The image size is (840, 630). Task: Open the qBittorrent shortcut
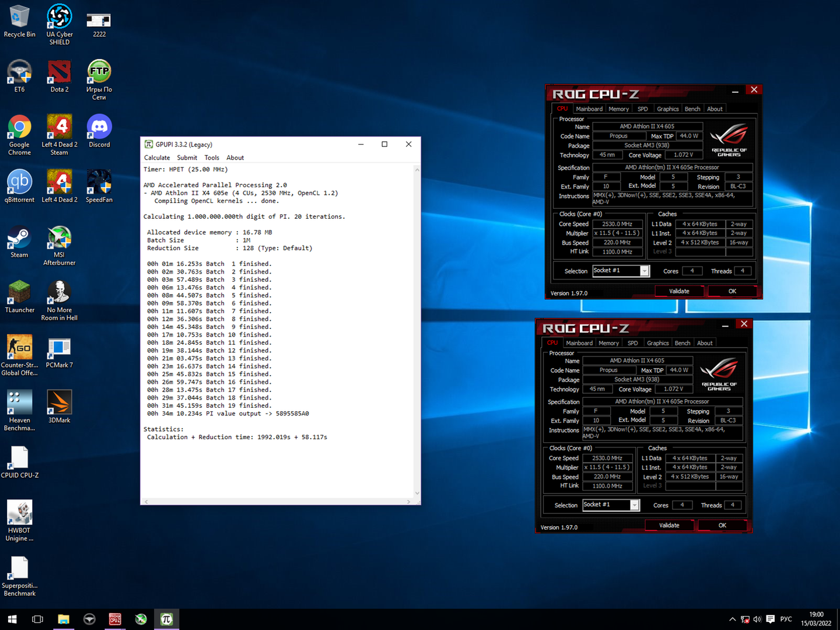pyautogui.click(x=19, y=186)
